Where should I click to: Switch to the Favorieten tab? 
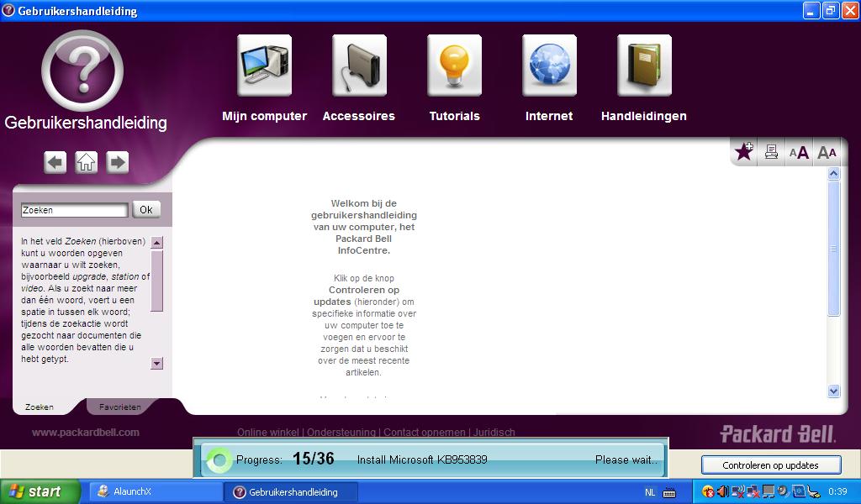point(120,407)
